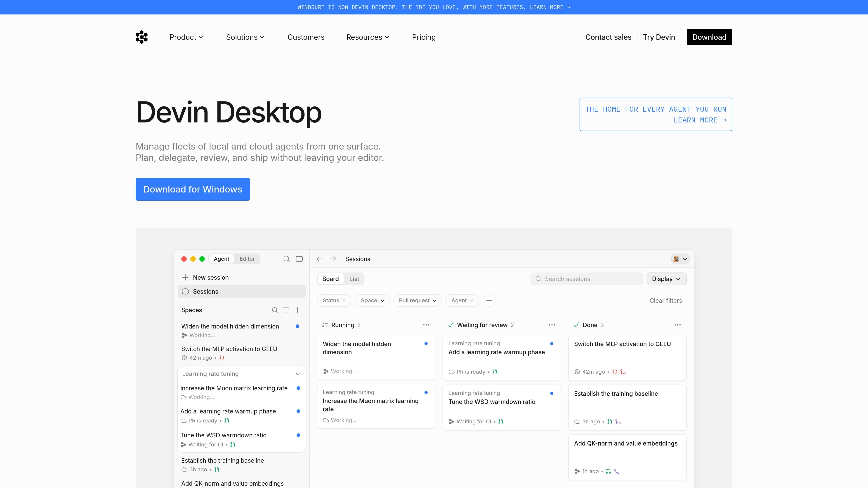Toggle the sidebar panel icon
868x488 pixels.
pos(299,259)
